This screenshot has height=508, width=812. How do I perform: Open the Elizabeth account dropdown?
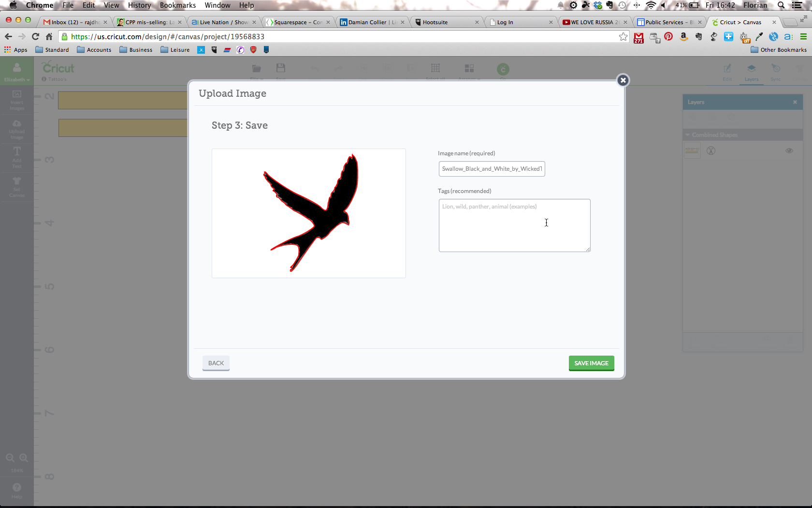(x=17, y=72)
